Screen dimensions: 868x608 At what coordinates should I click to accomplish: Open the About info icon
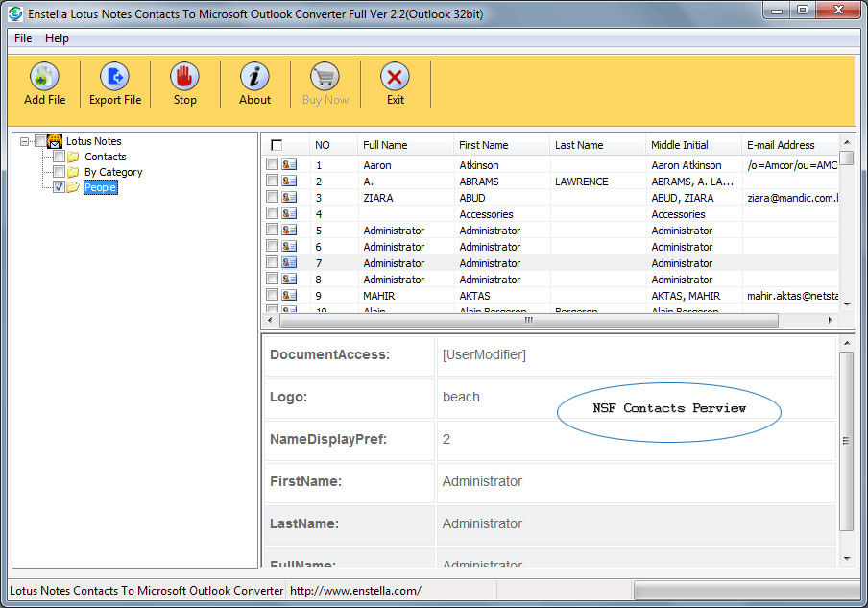pyautogui.click(x=254, y=77)
